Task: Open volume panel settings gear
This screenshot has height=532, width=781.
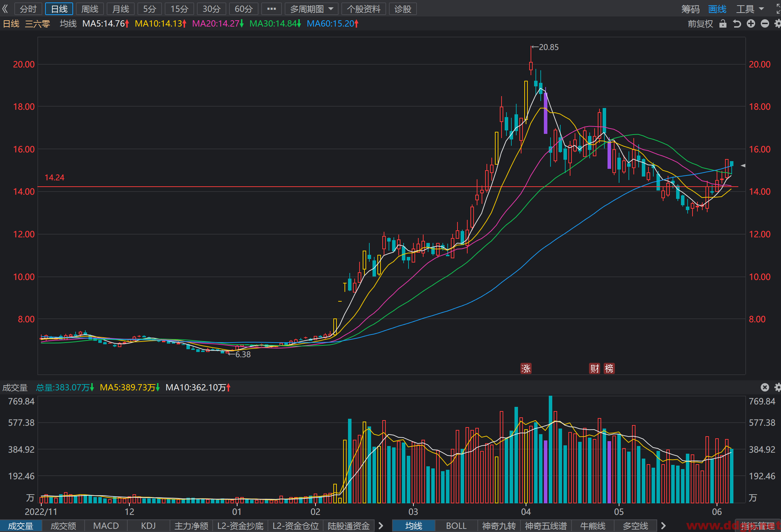Action: (778, 387)
